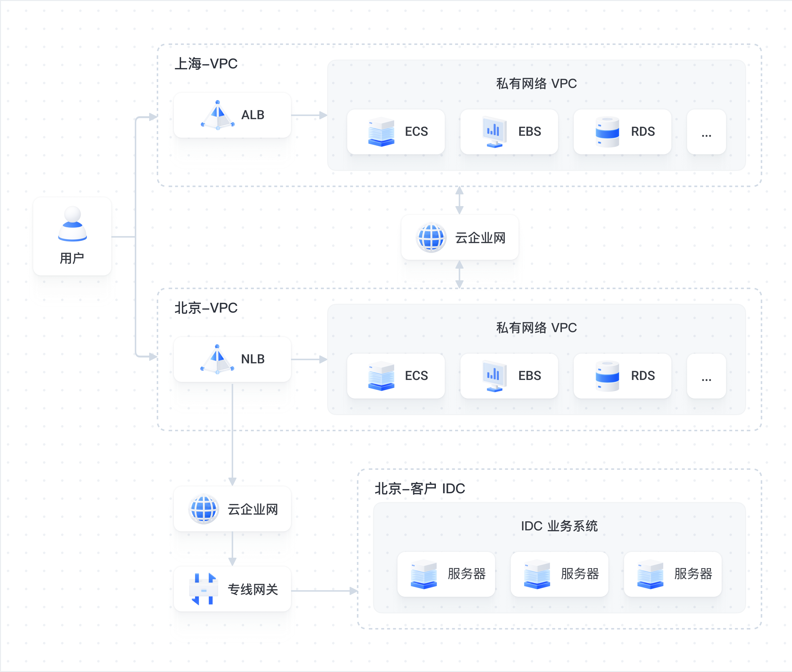792x672 pixels.
Task: Click RDS database icon in 上海-VPC
Action: [x=608, y=132]
